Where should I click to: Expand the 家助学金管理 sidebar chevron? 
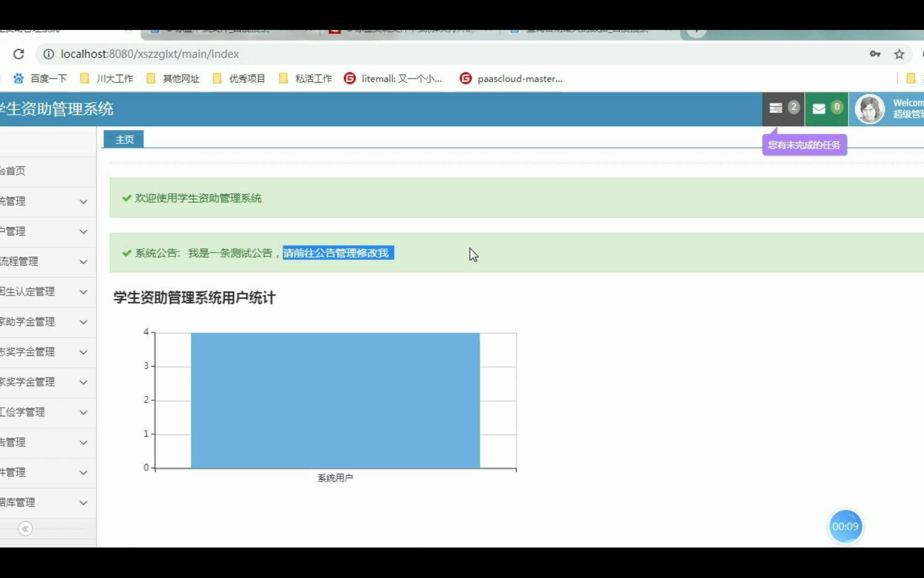click(x=83, y=322)
